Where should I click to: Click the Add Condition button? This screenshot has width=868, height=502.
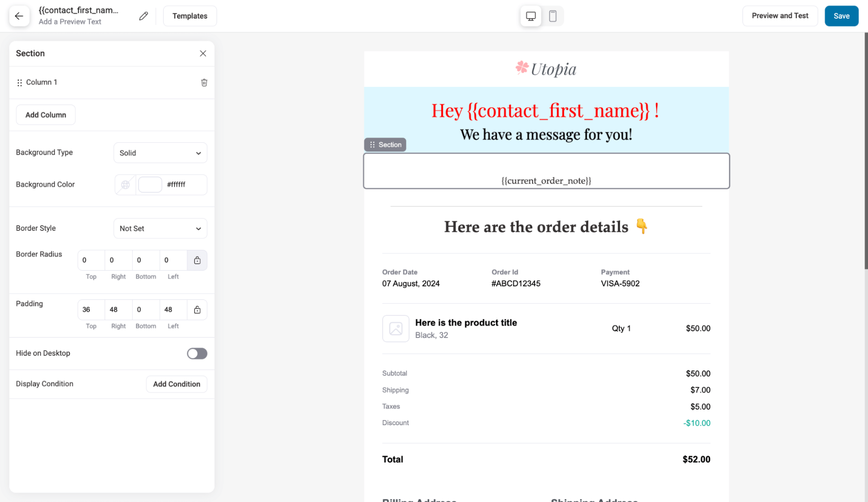[x=176, y=384]
